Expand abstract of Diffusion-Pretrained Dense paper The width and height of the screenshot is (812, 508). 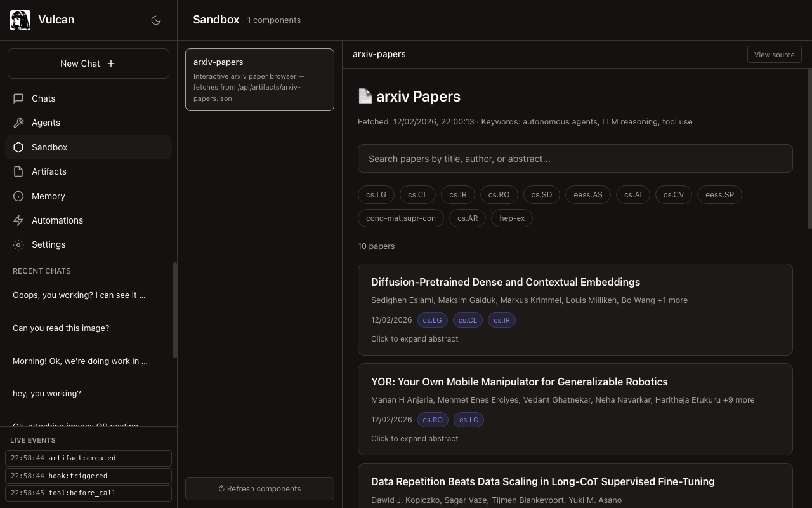pyautogui.click(x=414, y=339)
